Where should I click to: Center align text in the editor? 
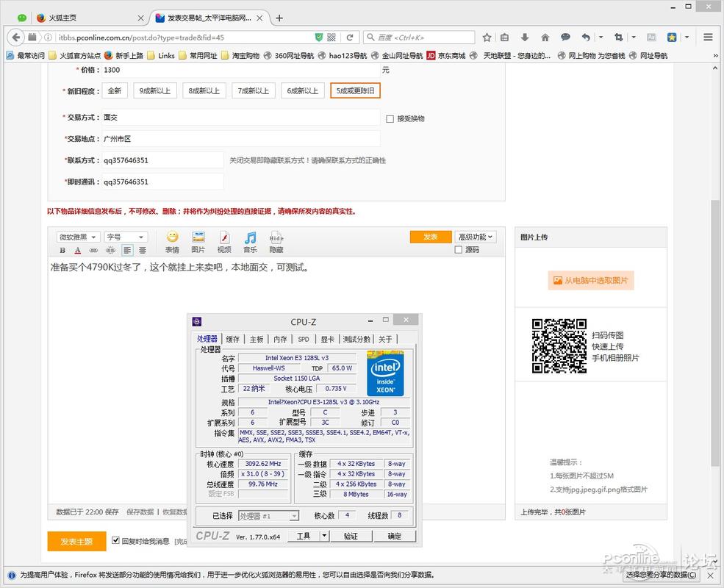143,250
